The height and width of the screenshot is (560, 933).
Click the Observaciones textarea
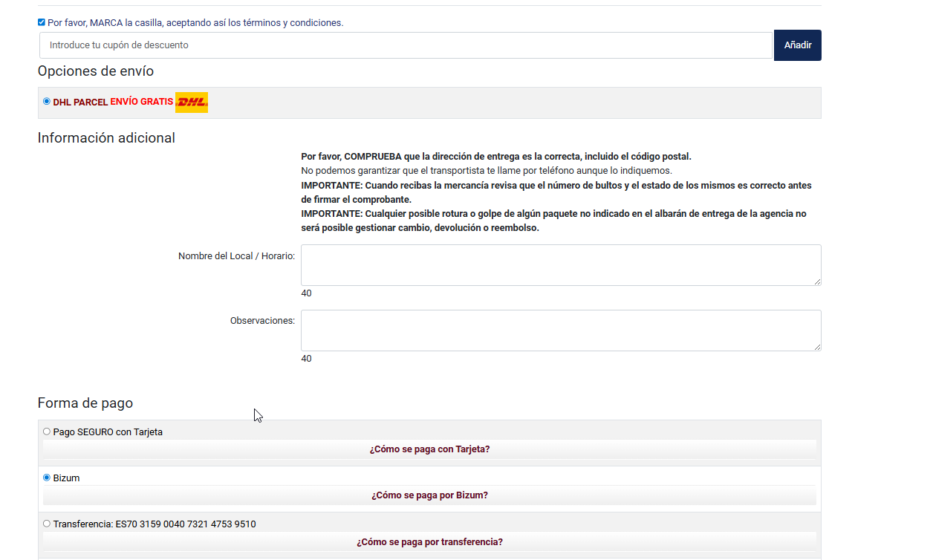click(x=561, y=331)
